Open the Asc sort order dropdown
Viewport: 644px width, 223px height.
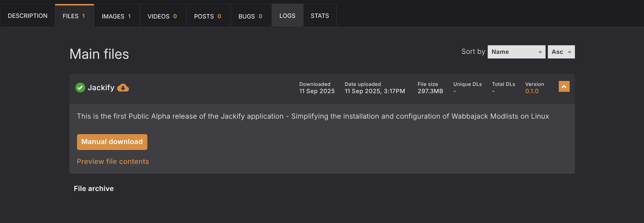point(561,52)
